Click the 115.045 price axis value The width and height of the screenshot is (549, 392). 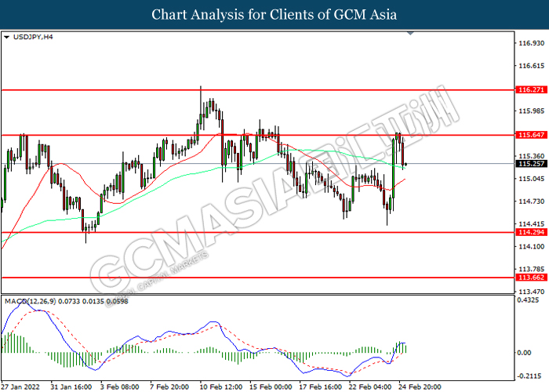point(531,179)
